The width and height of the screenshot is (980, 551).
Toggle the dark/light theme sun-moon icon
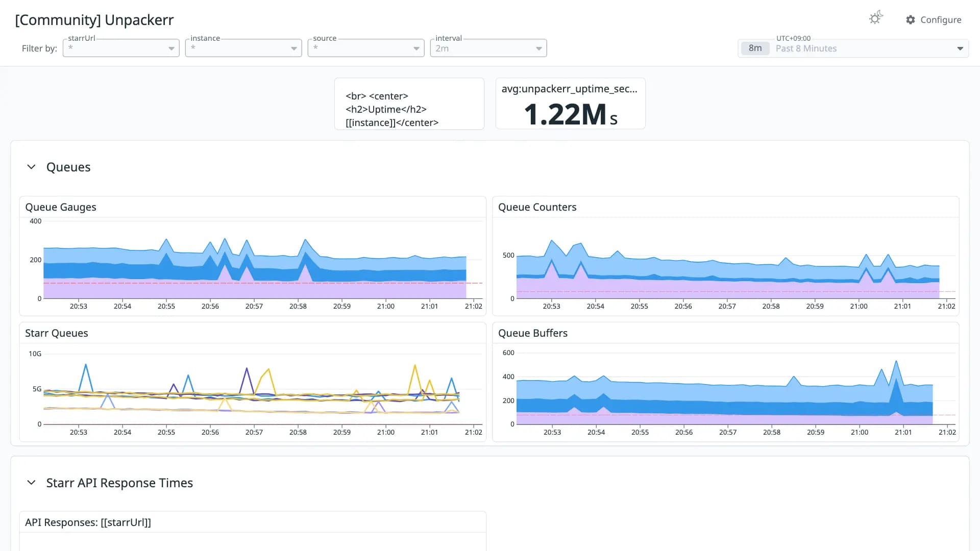click(876, 18)
